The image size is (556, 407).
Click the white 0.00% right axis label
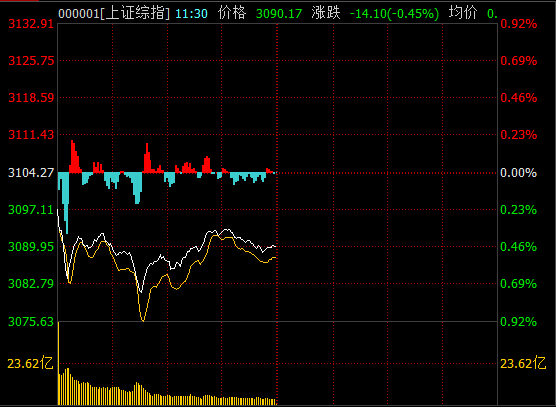pos(518,173)
